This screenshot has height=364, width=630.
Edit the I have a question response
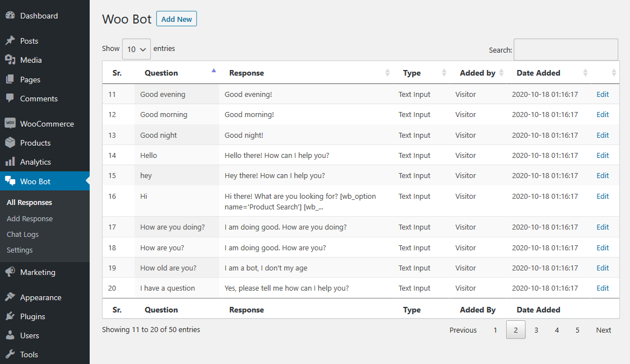point(603,288)
